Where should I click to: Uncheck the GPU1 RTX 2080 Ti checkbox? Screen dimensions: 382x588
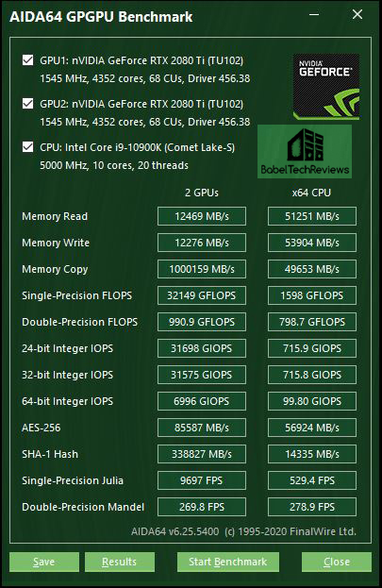(x=28, y=60)
